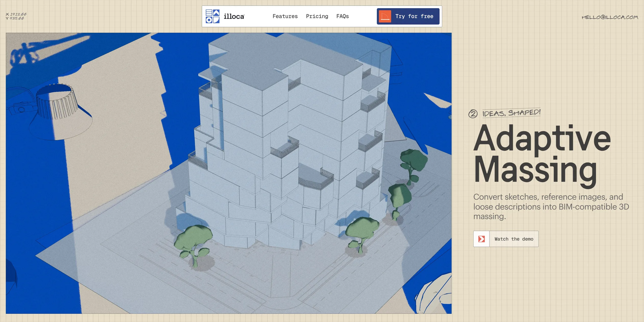The height and width of the screenshot is (322, 644).
Task: Email hello@illoca.com link
Action: click(610, 17)
